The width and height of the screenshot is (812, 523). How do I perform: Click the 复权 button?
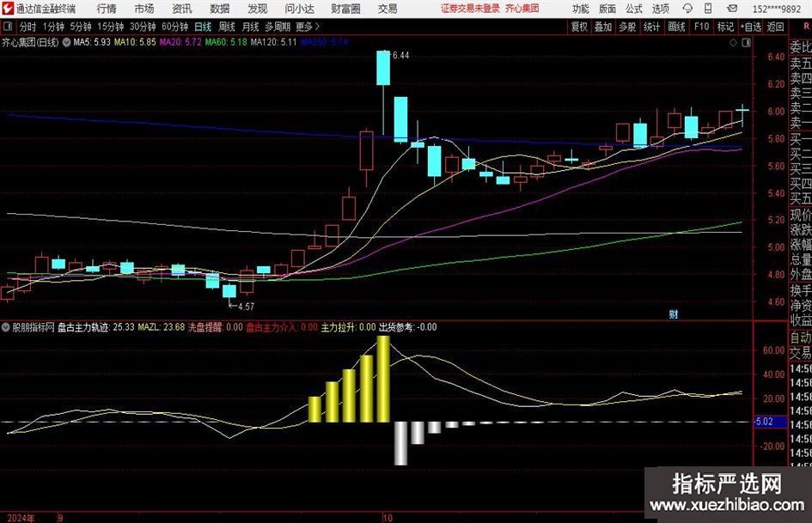[x=579, y=27]
